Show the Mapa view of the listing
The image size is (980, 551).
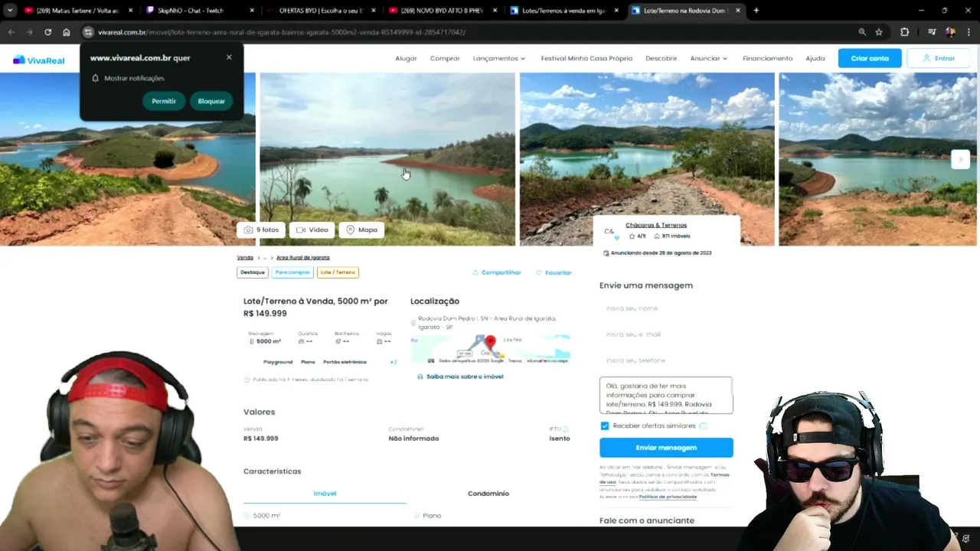pos(361,230)
